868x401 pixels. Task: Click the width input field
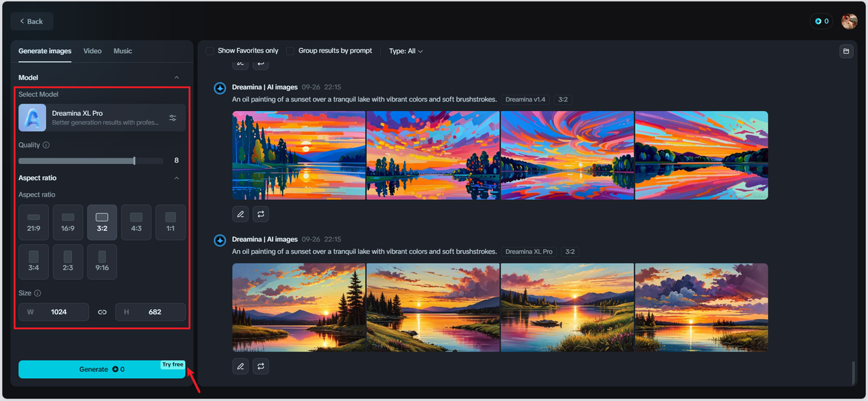(54, 312)
